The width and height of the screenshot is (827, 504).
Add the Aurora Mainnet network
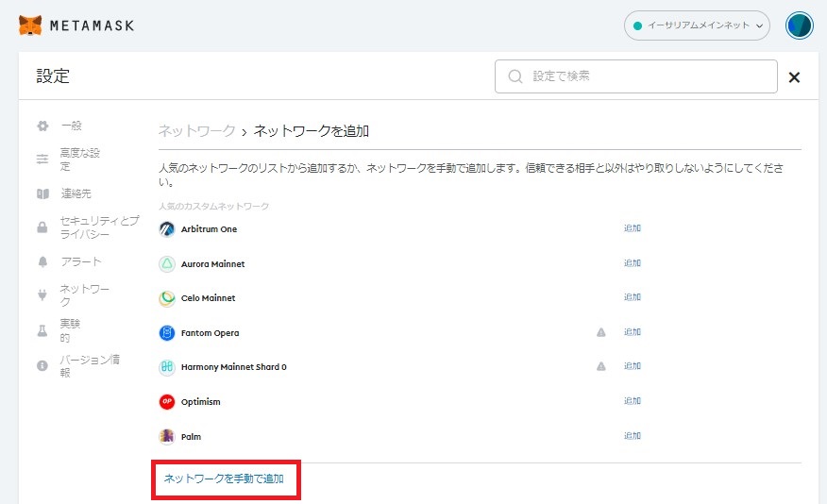point(633,263)
